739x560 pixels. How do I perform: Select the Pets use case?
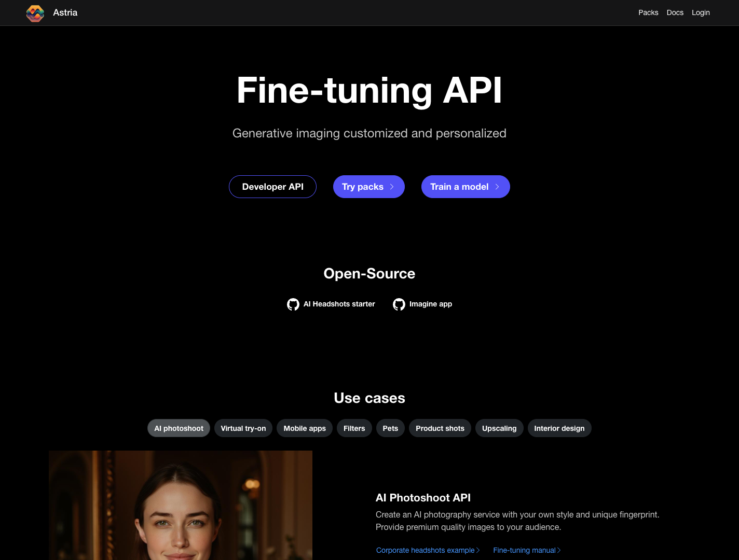[390, 428]
